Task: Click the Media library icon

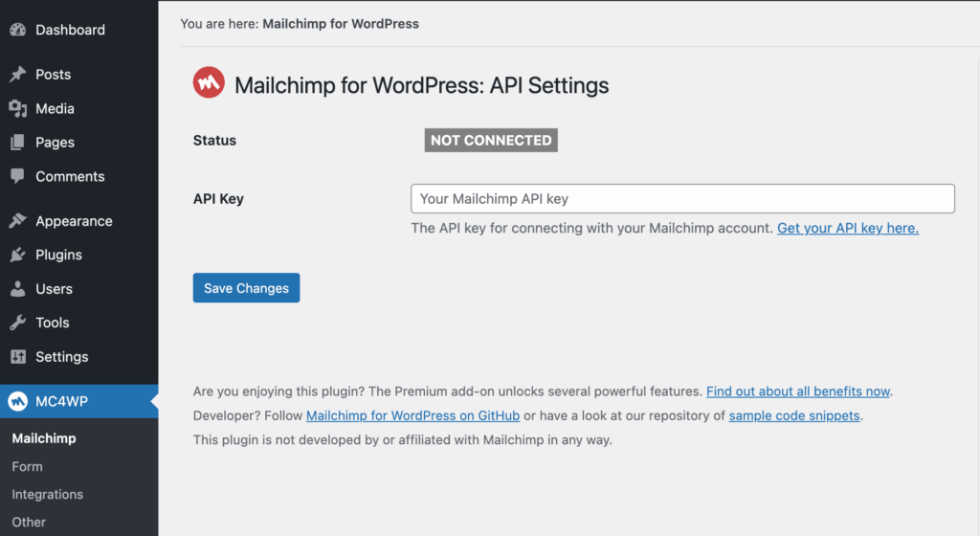Action: click(x=18, y=109)
